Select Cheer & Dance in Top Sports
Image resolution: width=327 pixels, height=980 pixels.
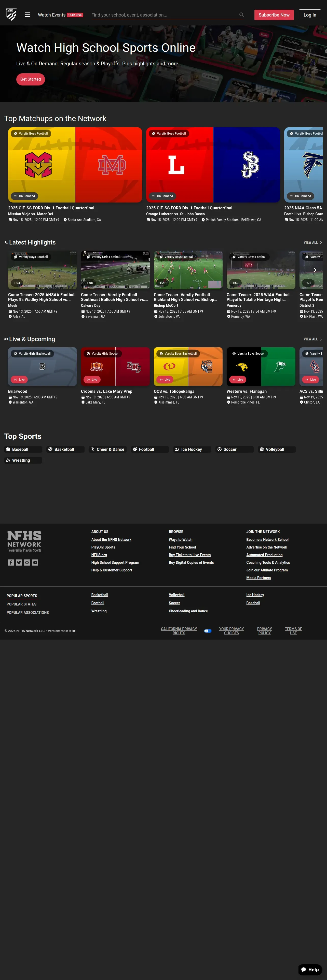tap(108, 449)
